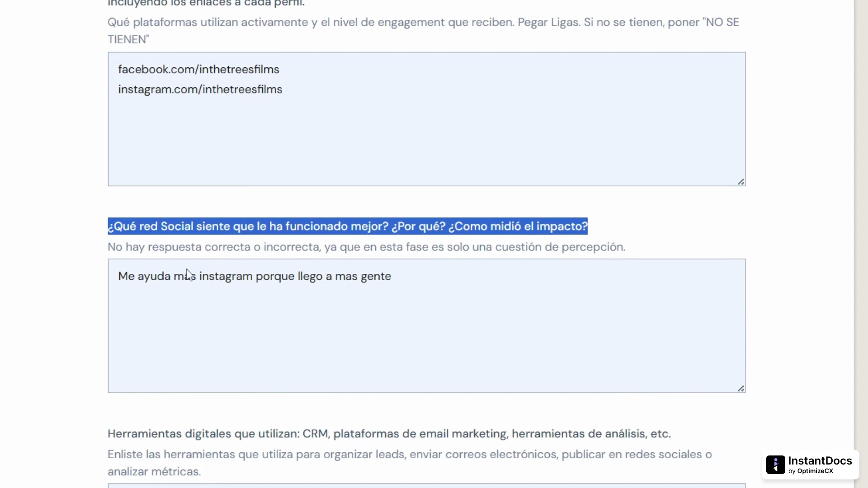Click the heading 'Herramientas digitales que utilizan'

point(389,434)
